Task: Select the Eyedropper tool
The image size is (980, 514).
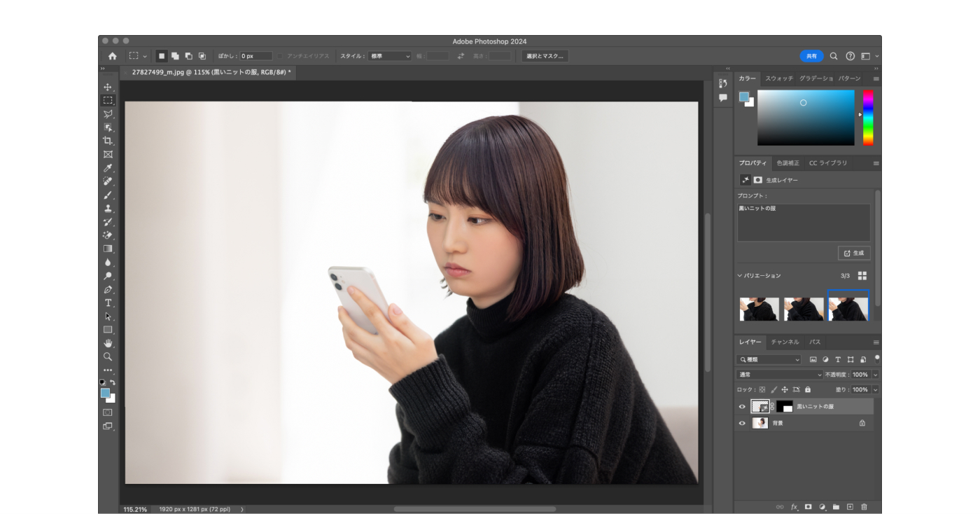Action: tap(108, 168)
